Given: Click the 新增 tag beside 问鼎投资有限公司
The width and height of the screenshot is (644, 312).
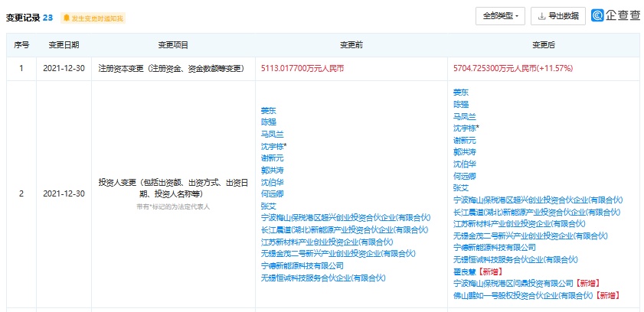Looking at the screenshot, I should tap(587, 283).
